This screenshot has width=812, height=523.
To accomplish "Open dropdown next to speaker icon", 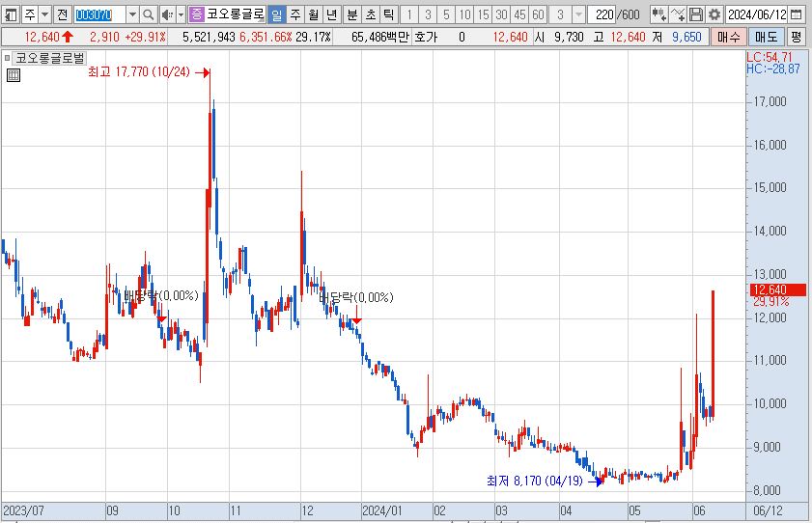I will [181, 14].
